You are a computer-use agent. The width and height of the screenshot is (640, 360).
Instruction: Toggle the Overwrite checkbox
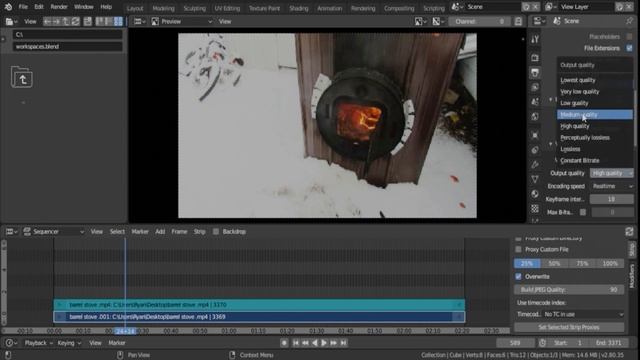[518, 277]
